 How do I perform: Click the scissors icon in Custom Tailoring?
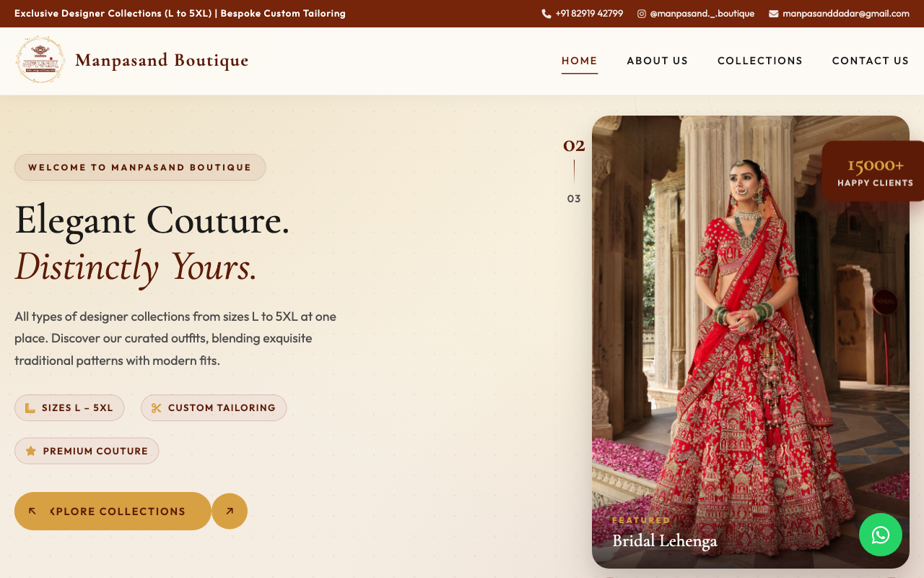[x=157, y=407]
